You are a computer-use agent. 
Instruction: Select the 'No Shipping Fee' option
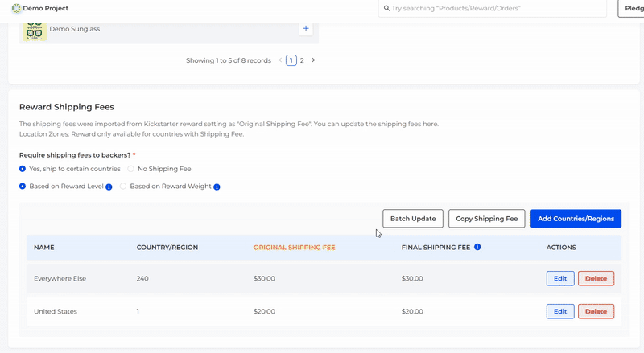131,169
